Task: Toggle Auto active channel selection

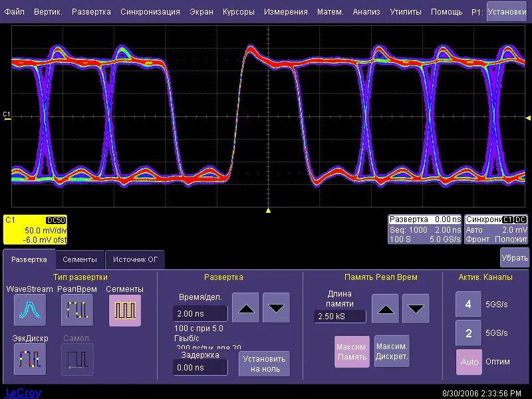Action: click(x=469, y=362)
